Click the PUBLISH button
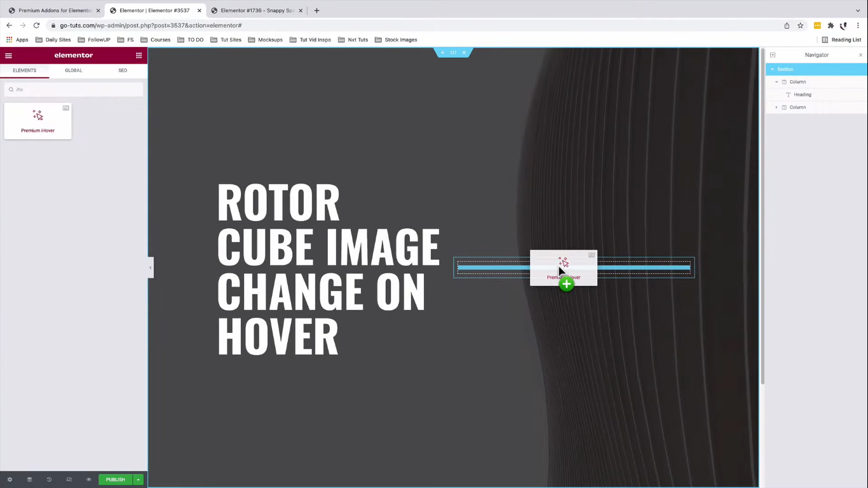 116,480
